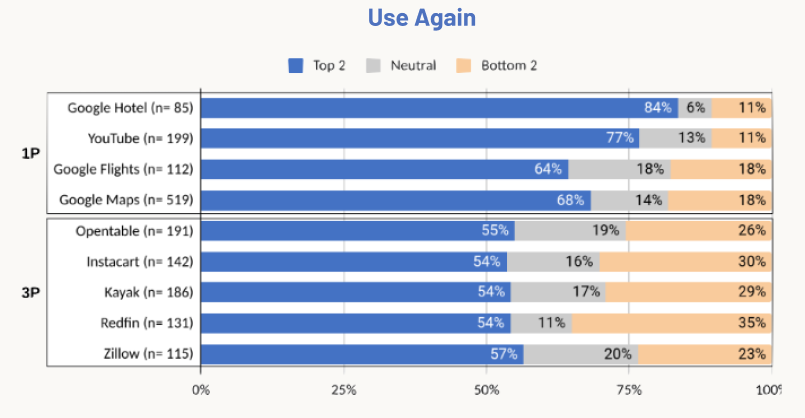Click the Opentable 26% Bottom 2 segment
The width and height of the screenshot is (805, 418).
pos(698,231)
